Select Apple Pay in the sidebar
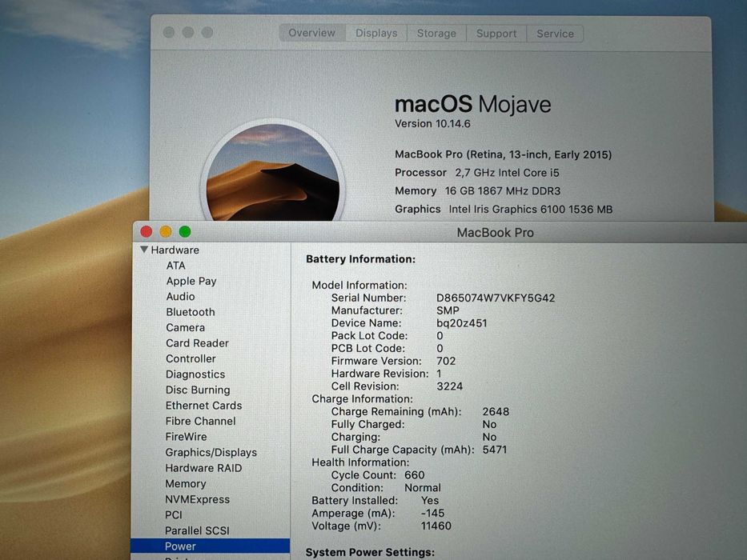The height and width of the screenshot is (560, 747). (191, 281)
